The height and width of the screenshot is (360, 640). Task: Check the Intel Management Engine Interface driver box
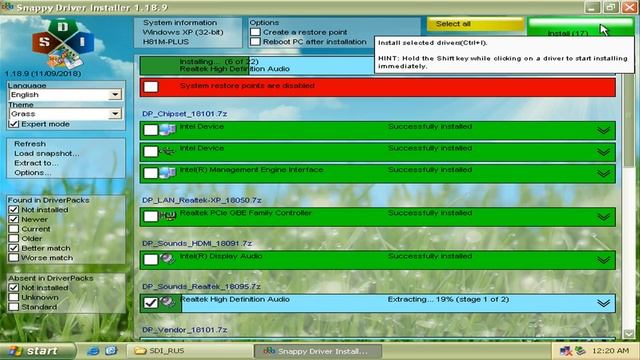(151, 173)
